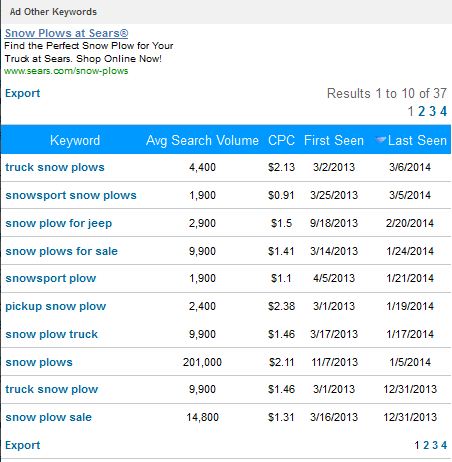Select last seen date 3/5/2014

(410, 195)
